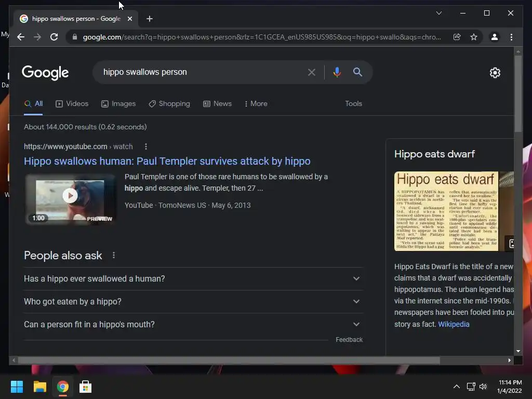The width and height of the screenshot is (532, 399).
Task: Open Microsoft Store from the taskbar
Action: click(85, 387)
